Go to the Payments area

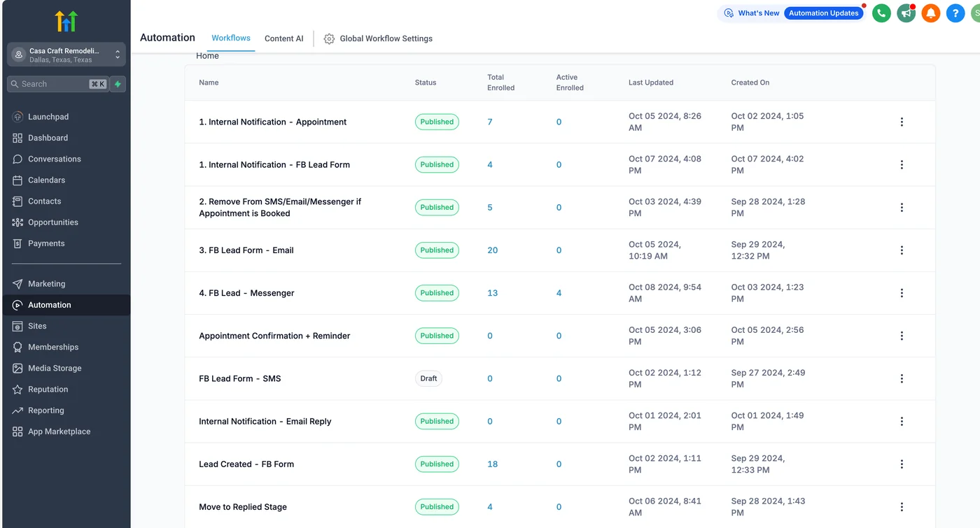tap(47, 243)
